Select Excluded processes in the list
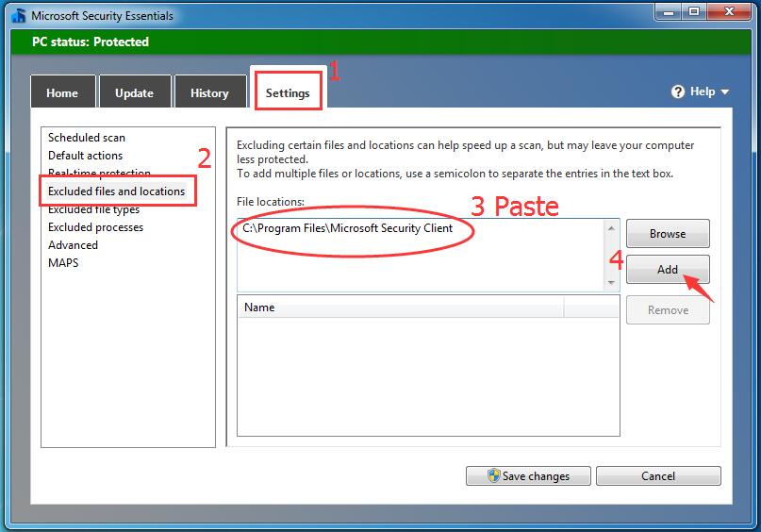Image resolution: width=761 pixels, height=532 pixels. tap(95, 227)
